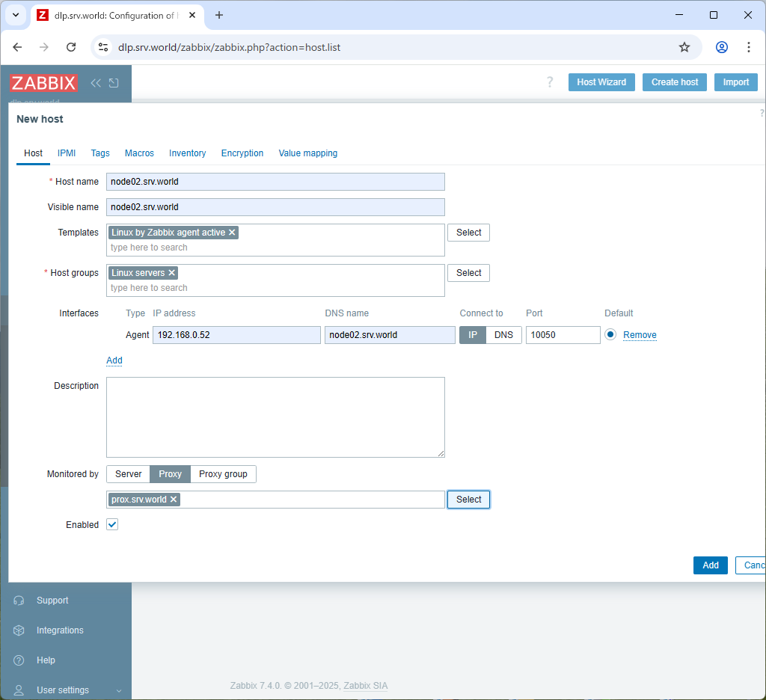Image resolution: width=766 pixels, height=700 pixels.
Task: Switch to the Macros tab
Action: [139, 153]
